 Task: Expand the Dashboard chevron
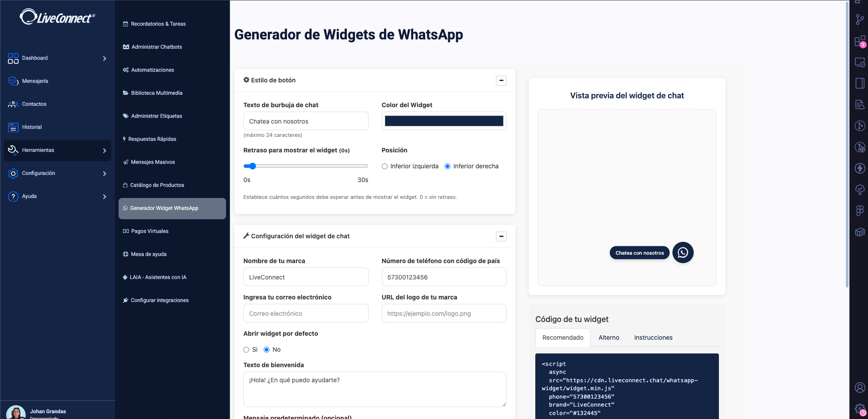[x=104, y=58]
